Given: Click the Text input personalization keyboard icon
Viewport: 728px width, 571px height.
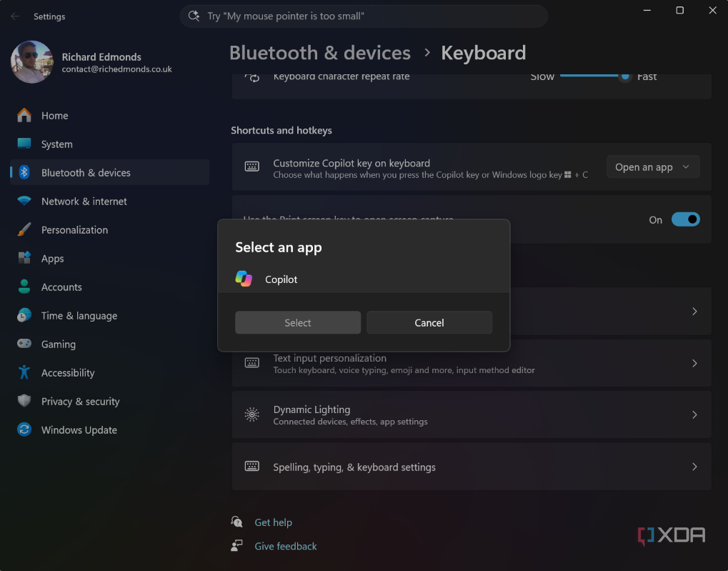Looking at the screenshot, I should pyautogui.click(x=252, y=363).
